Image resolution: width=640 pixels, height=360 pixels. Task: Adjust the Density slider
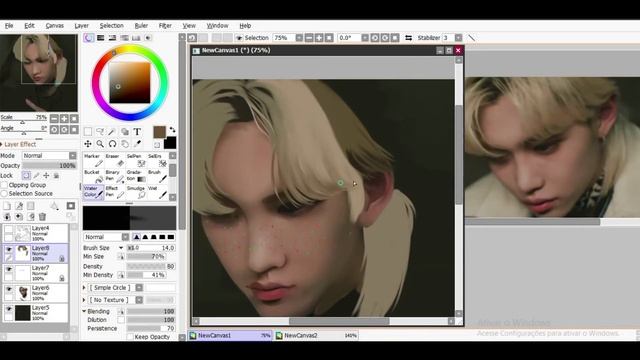(x=151, y=267)
